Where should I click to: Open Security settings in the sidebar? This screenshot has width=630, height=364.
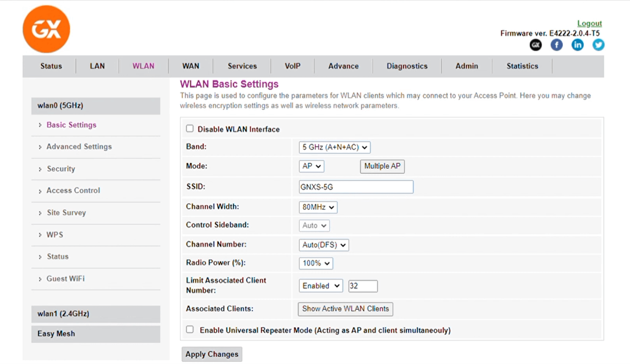pyautogui.click(x=61, y=169)
